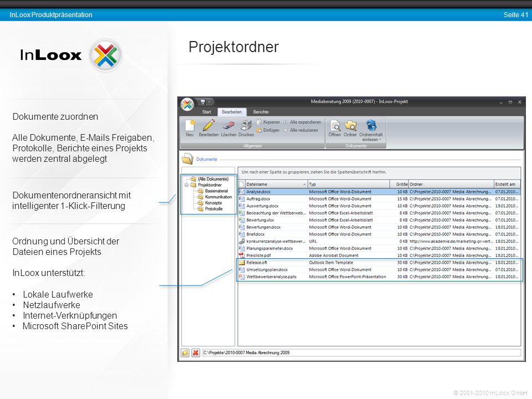
Task: Browse for project folder with yellow folder button
Action: tap(185, 353)
